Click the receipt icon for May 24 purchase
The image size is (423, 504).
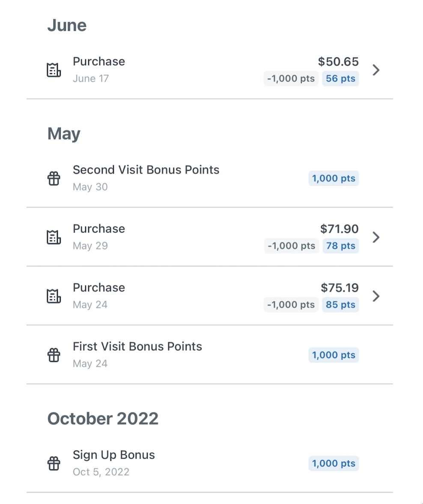[x=54, y=296]
